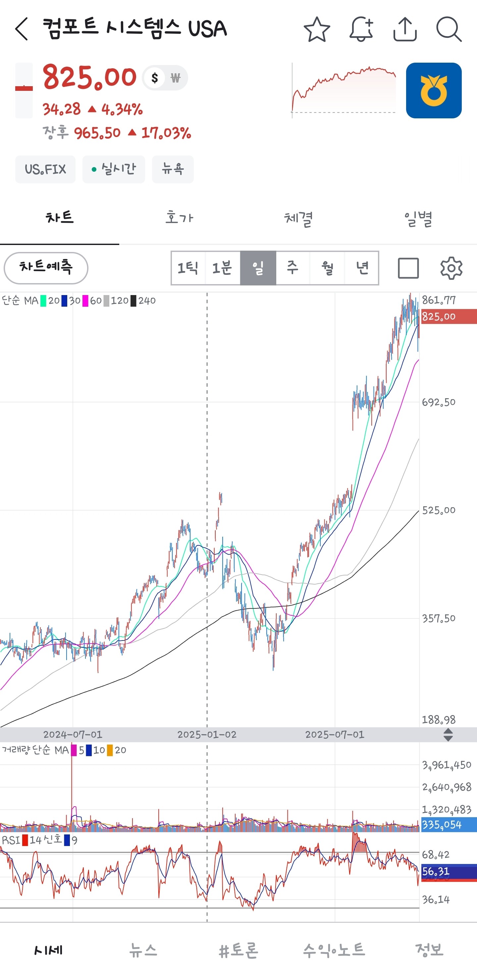Tap the price range candle indicator
This screenshot has height=980, width=477.
point(24,91)
